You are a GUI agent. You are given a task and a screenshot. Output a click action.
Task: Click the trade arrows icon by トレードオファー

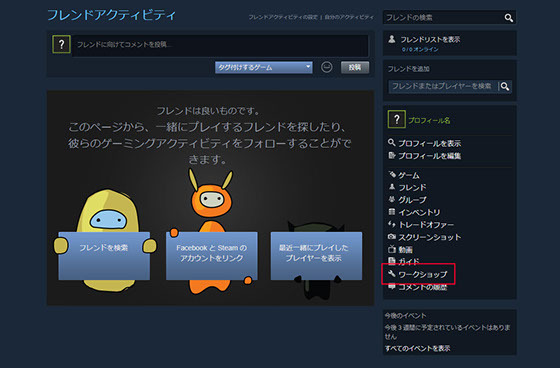point(392,224)
